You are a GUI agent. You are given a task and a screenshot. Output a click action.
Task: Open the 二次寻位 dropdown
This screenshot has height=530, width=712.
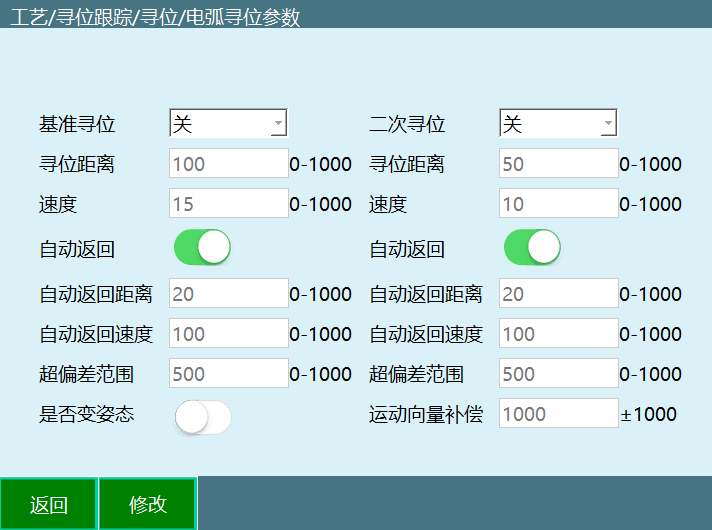(x=558, y=124)
